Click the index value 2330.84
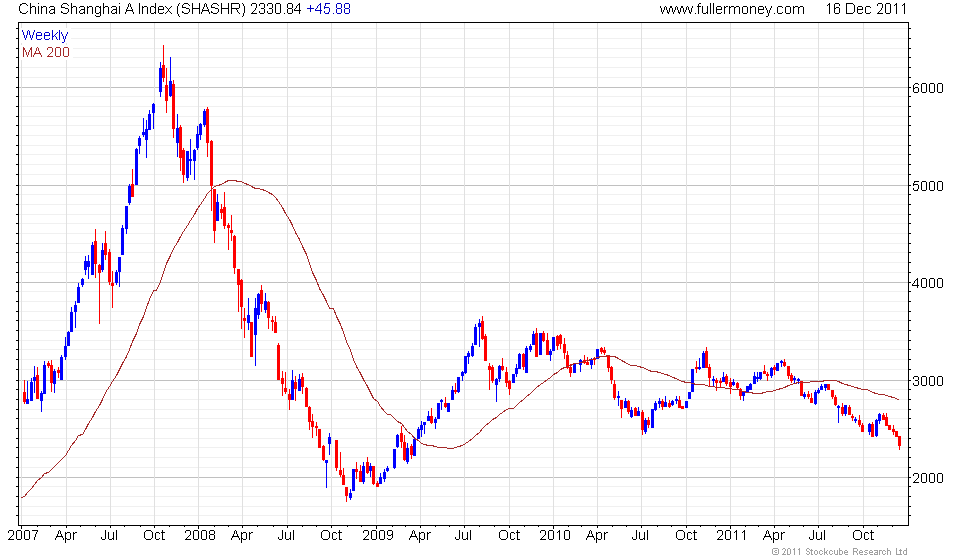The height and width of the screenshot is (560, 960). coord(276,9)
